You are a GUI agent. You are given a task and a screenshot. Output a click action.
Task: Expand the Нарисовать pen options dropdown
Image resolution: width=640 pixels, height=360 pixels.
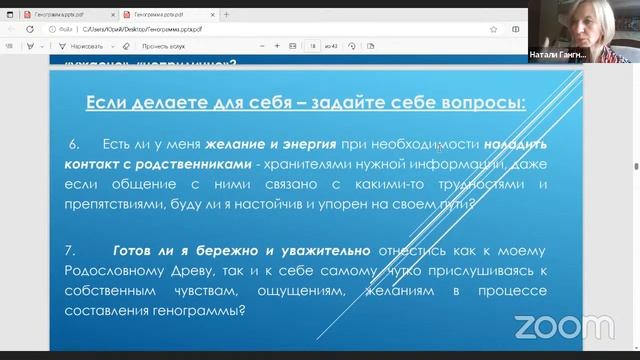coord(113,47)
